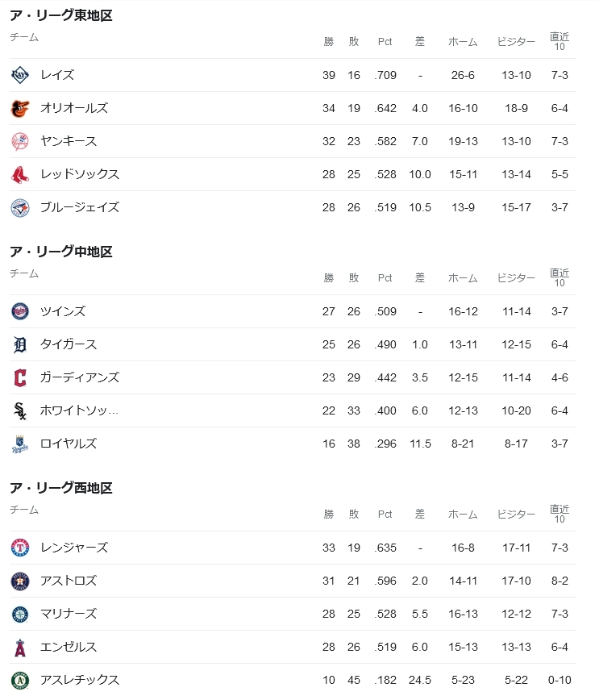This screenshot has width=599, height=700.
Task: Click the Orioles bird logo
Action: pos(19,108)
